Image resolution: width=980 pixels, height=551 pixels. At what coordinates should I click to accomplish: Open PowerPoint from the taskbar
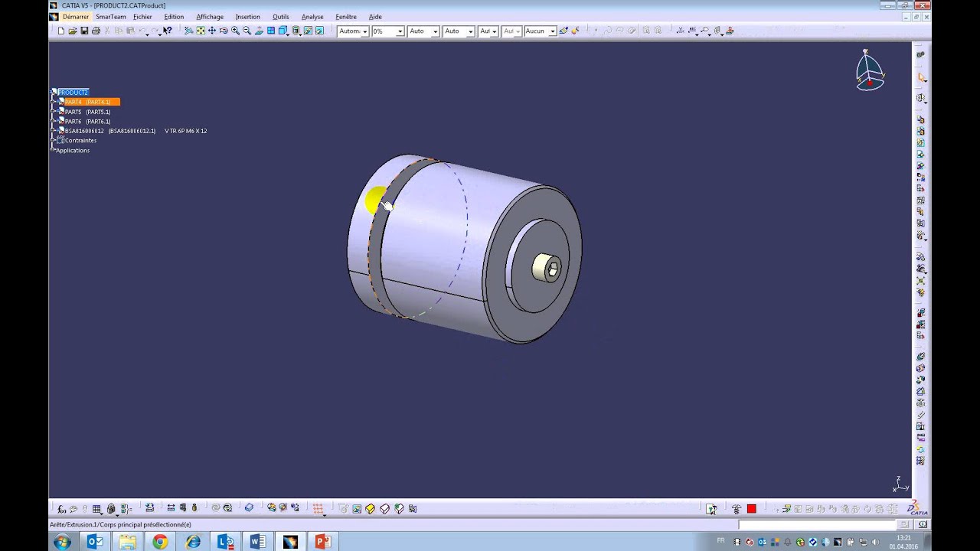pos(322,542)
